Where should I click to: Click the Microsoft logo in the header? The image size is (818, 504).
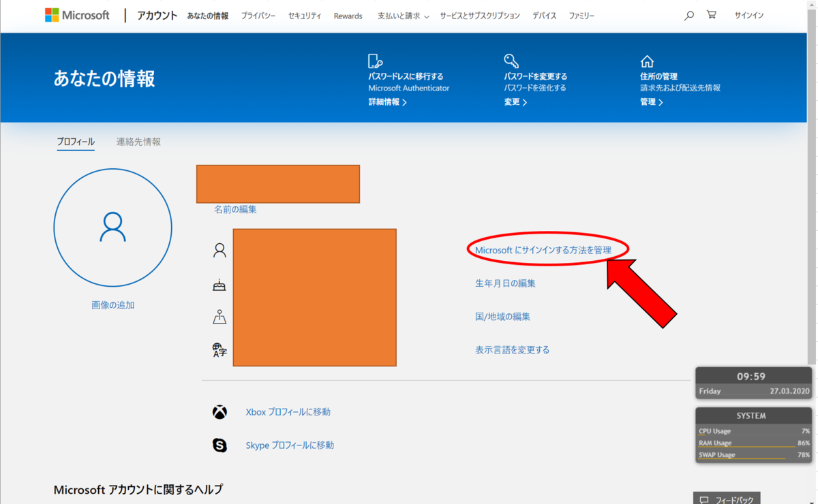click(x=77, y=15)
